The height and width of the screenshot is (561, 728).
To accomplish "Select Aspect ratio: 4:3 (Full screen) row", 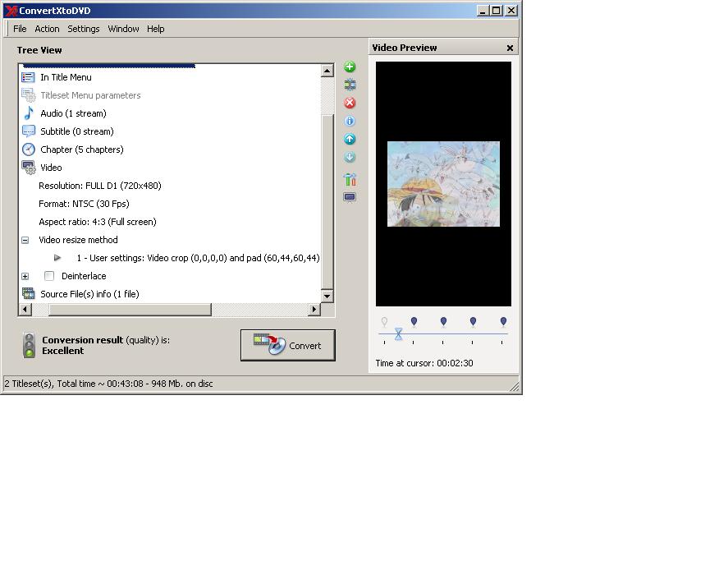I will tap(98, 222).
